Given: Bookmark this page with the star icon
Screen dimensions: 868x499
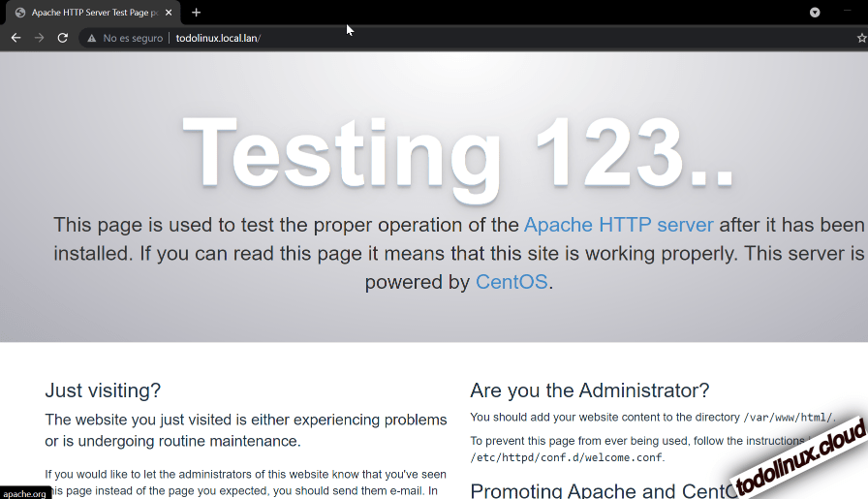Looking at the screenshot, I should [861, 38].
